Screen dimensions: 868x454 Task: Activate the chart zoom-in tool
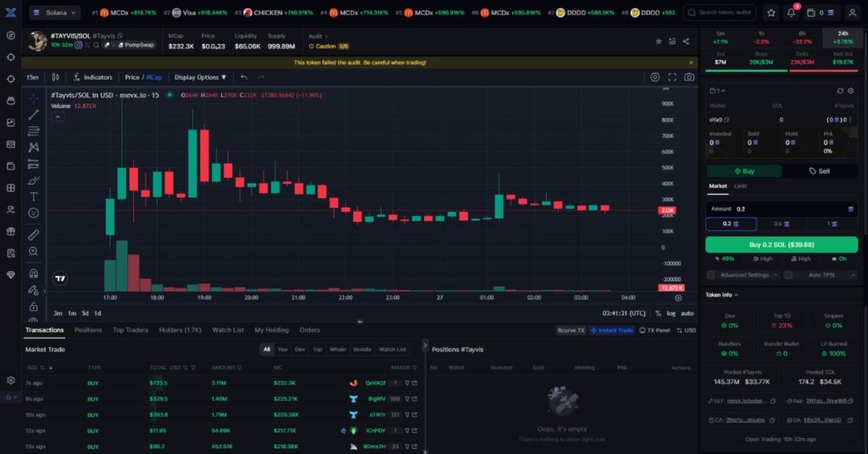click(33, 252)
